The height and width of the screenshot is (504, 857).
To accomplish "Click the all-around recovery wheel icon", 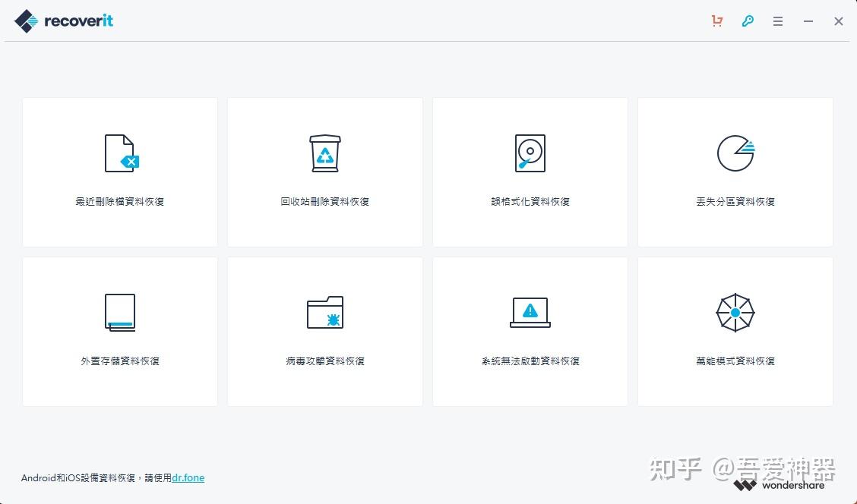I will click(x=735, y=312).
